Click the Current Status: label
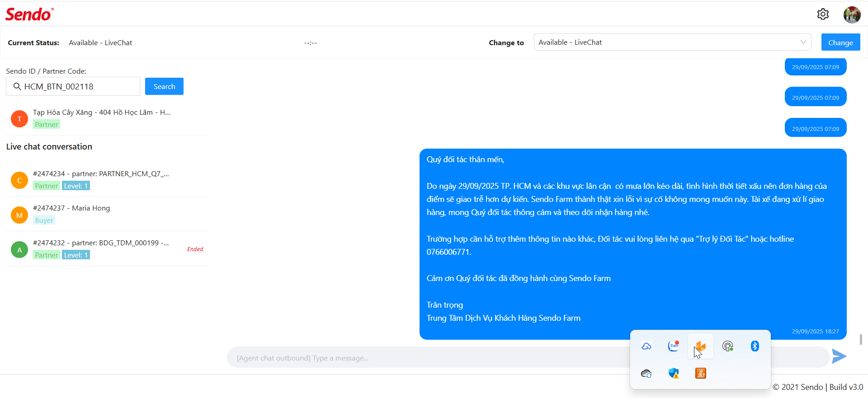 coord(33,42)
